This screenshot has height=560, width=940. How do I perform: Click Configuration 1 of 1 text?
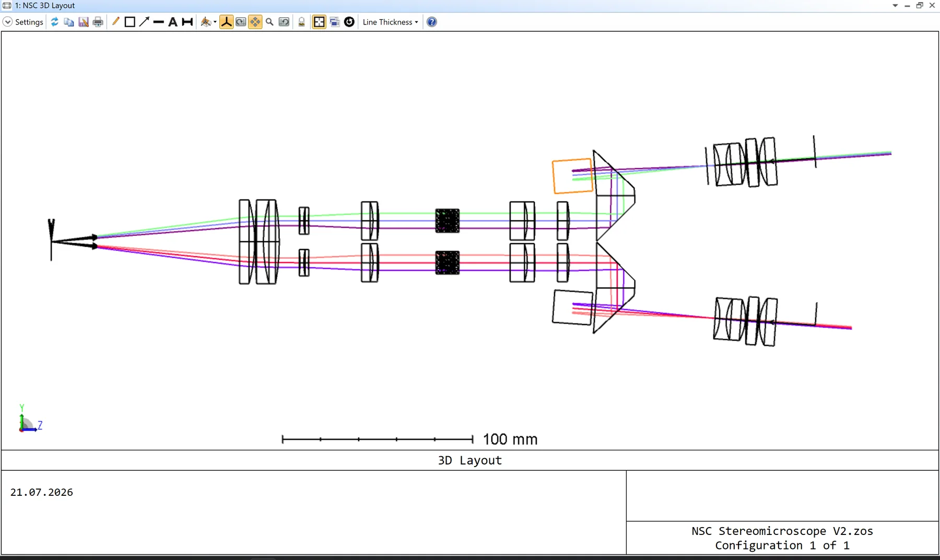[782, 545]
